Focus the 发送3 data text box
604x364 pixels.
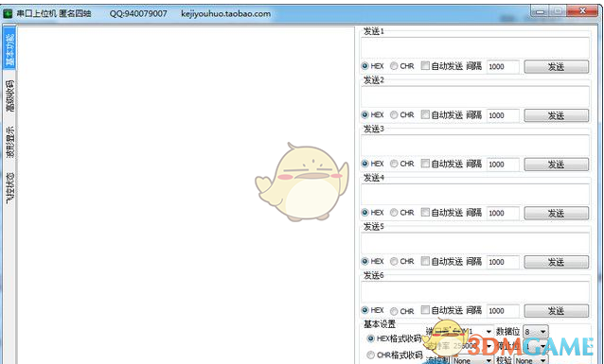[x=475, y=146]
